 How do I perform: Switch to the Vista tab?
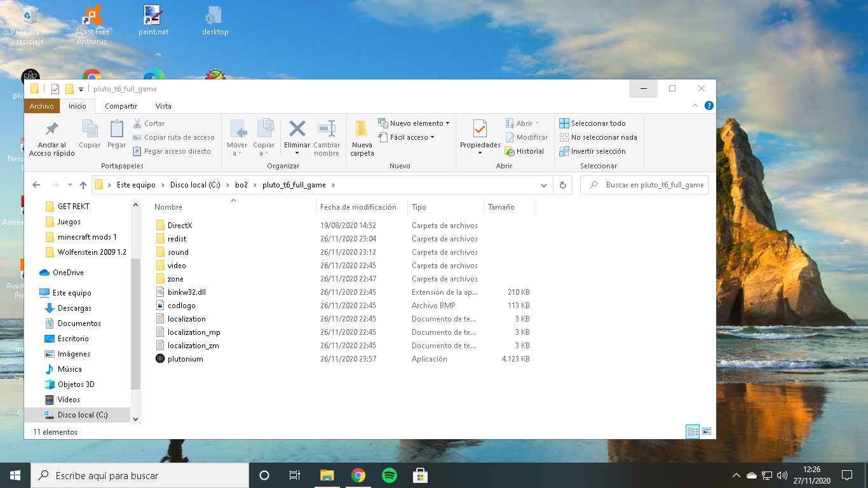pos(163,106)
